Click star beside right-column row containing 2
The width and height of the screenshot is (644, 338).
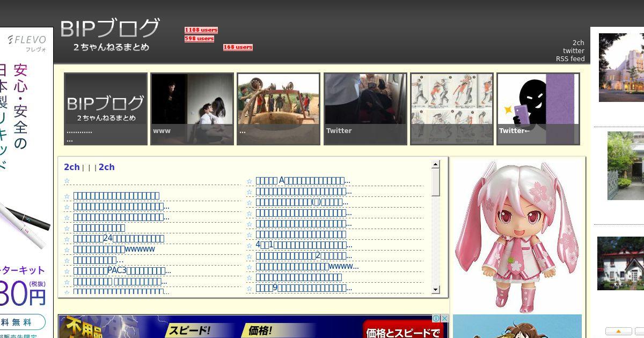250,256
